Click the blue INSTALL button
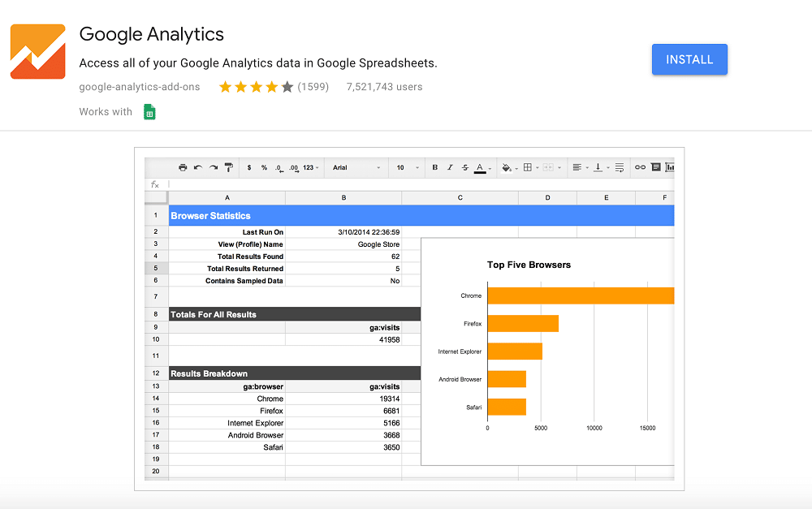This screenshot has height=509, width=812. [689, 59]
